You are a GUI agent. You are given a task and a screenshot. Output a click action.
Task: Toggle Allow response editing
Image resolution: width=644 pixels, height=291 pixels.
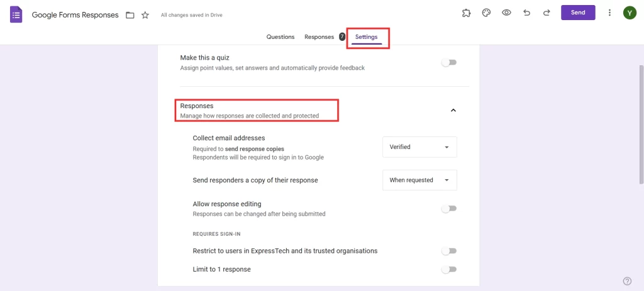point(449,209)
